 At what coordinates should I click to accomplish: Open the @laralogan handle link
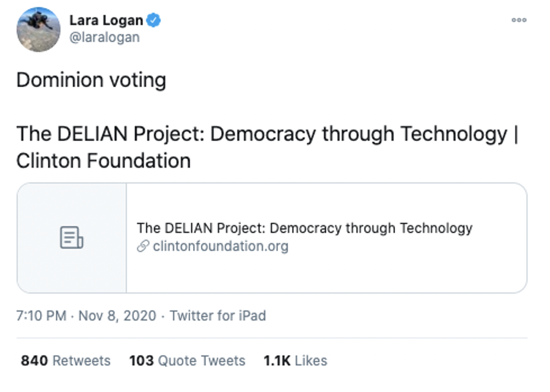105,37
